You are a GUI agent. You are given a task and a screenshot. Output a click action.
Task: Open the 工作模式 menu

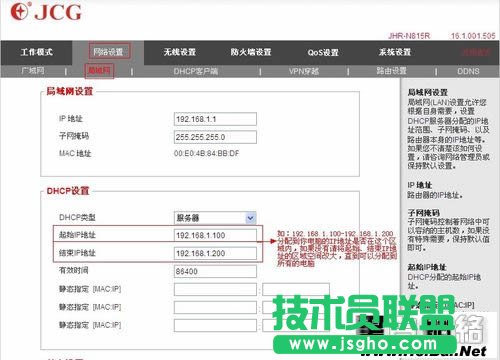tap(37, 52)
